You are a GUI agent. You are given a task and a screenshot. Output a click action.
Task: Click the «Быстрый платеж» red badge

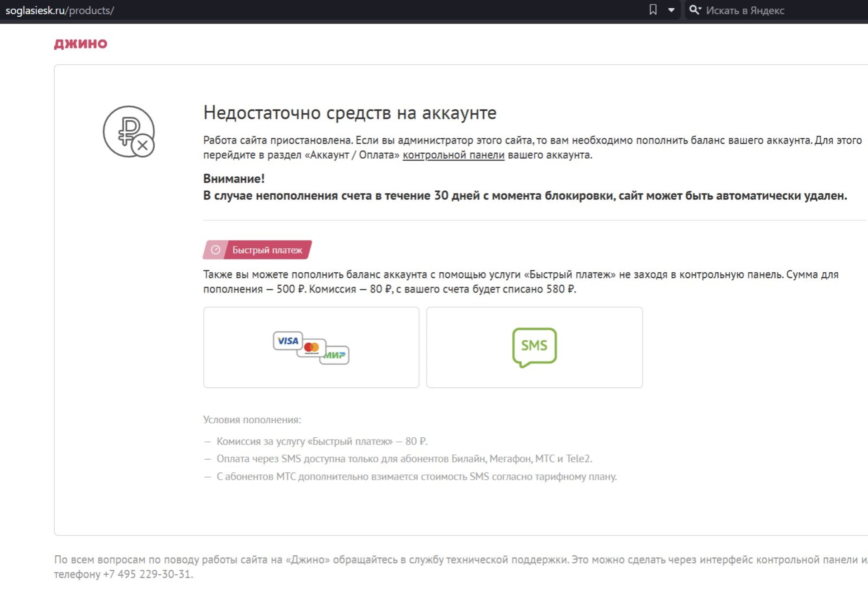257,250
